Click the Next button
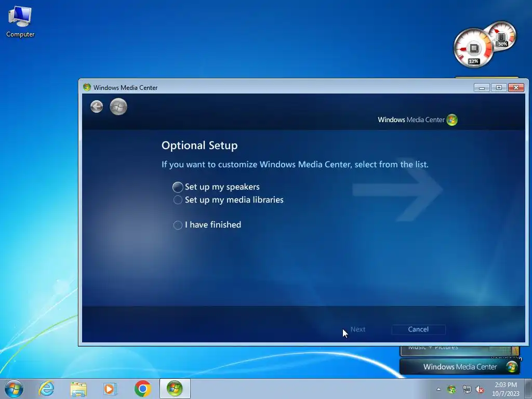The height and width of the screenshot is (399, 532). (357, 329)
